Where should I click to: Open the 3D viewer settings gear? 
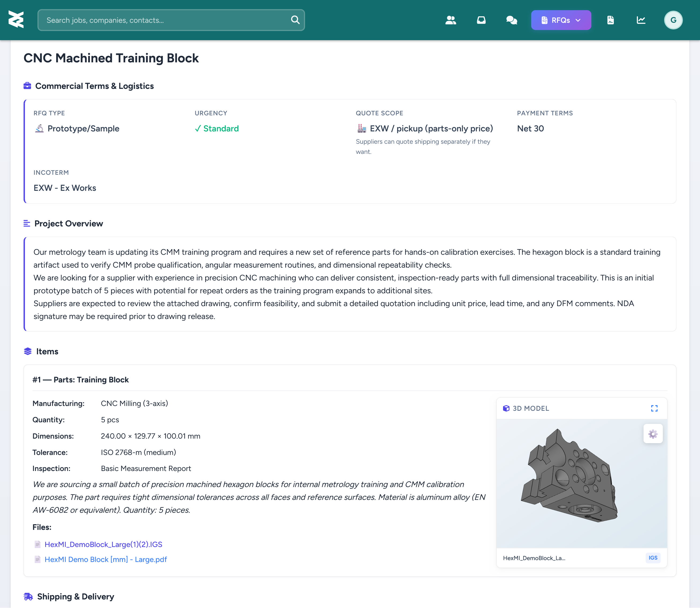click(x=653, y=434)
